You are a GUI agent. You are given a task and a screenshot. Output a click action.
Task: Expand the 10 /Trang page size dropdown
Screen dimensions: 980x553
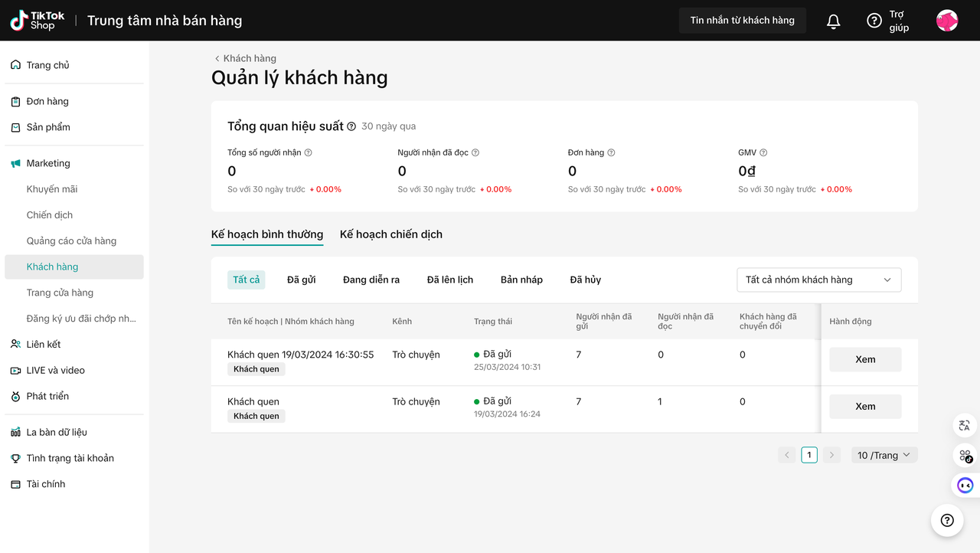[884, 455]
